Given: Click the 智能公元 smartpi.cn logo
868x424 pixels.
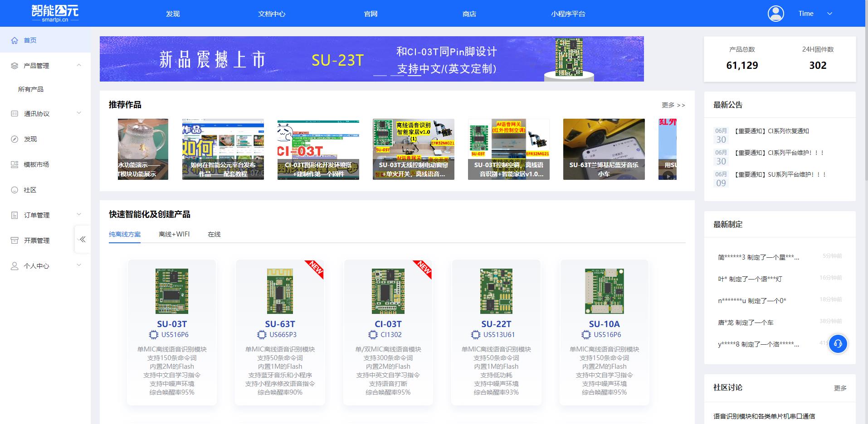Looking at the screenshot, I should pos(55,13).
